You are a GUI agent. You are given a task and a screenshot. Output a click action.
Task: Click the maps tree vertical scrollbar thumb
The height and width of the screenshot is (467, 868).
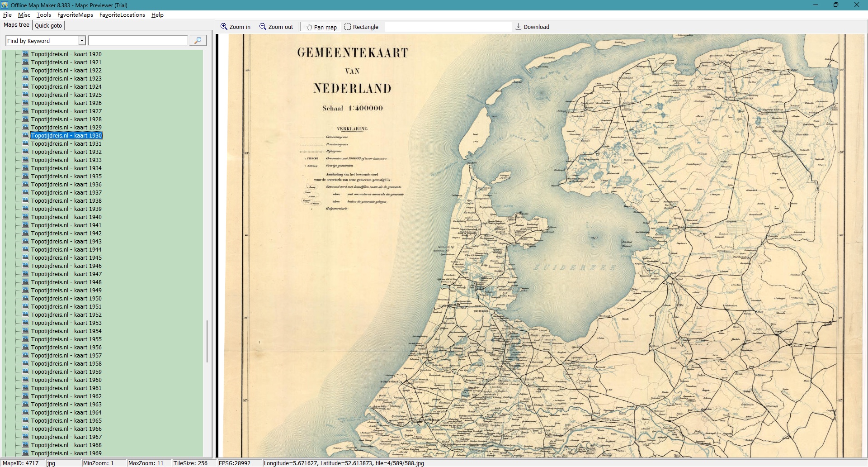pos(207,341)
